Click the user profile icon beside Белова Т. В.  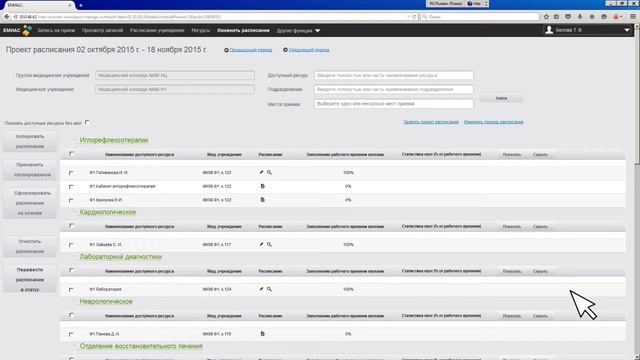pos(549,30)
